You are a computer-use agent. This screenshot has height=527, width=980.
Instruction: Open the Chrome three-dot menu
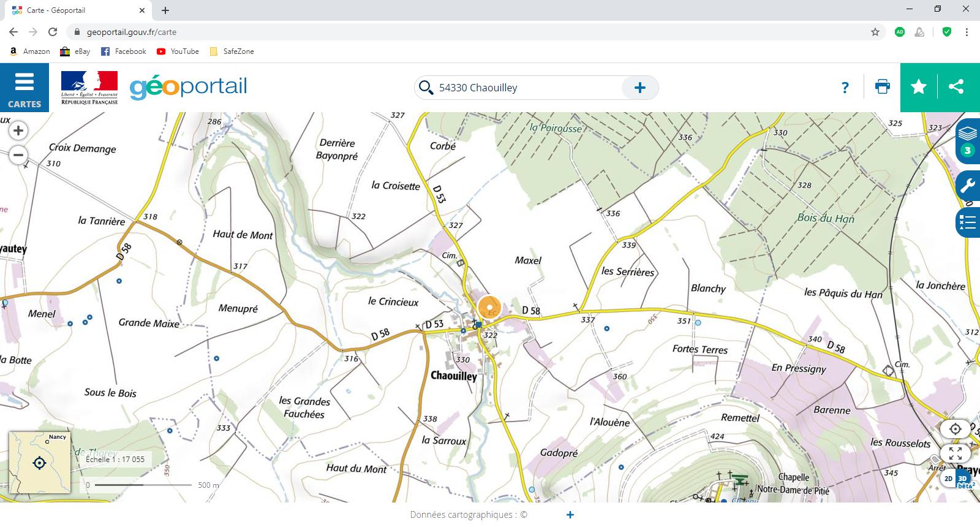tap(967, 32)
